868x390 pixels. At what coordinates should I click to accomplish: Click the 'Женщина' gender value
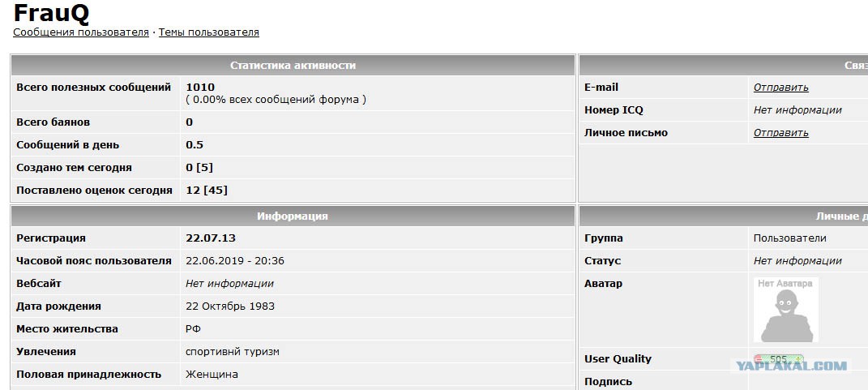point(212,375)
